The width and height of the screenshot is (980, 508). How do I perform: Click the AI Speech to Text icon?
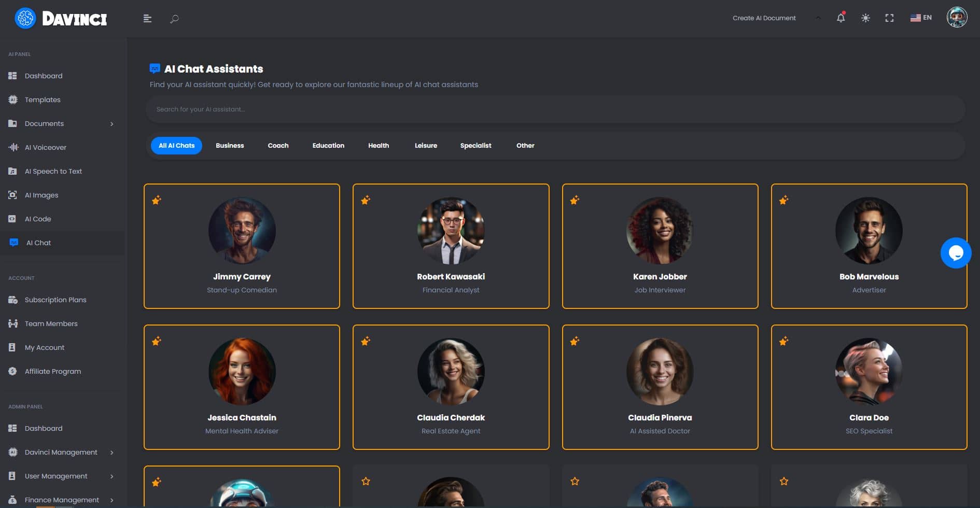(12, 171)
